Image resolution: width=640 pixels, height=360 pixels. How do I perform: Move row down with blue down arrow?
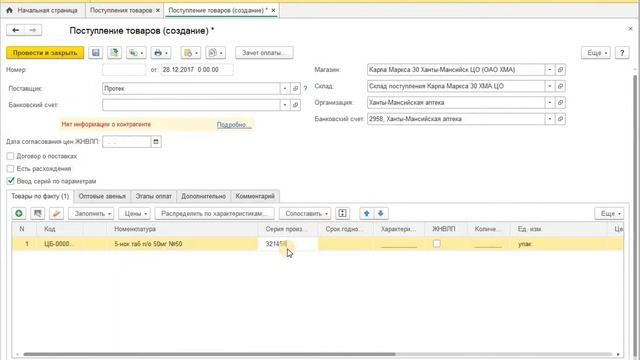click(x=381, y=213)
